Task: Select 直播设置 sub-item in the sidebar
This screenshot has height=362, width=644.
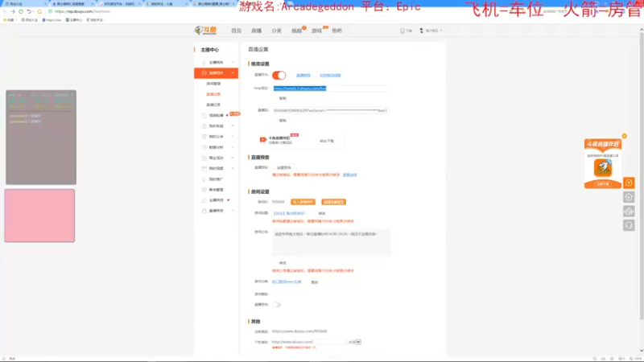Action: click(x=213, y=94)
